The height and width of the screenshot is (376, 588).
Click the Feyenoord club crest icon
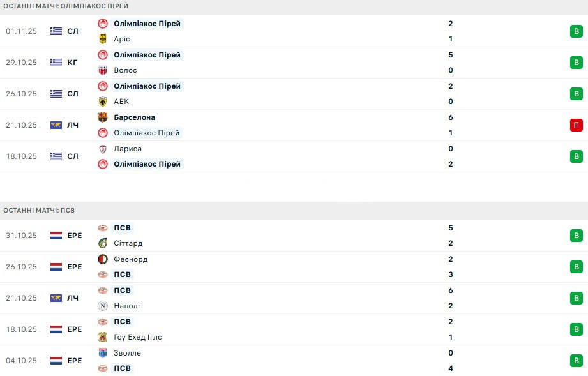click(102, 259)
